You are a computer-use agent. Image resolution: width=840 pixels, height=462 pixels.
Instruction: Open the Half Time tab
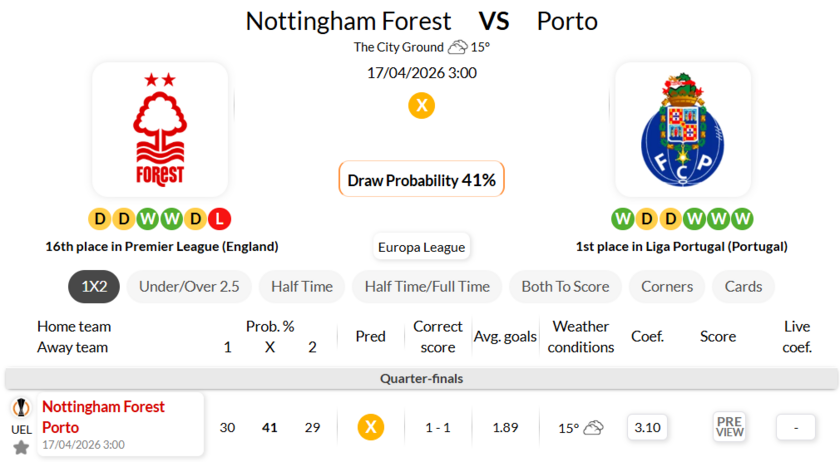point(302,286)
